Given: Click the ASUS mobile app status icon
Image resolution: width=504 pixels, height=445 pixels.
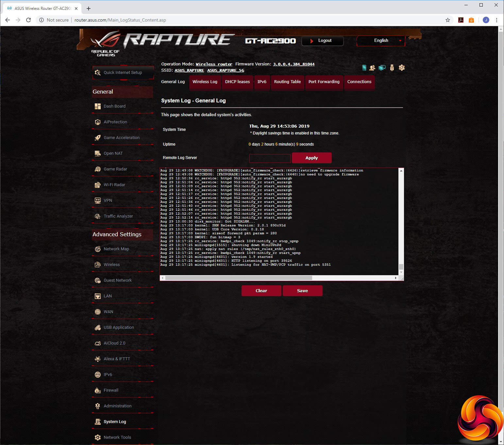Looking at the screenshot, I should [x=364, y=68].
